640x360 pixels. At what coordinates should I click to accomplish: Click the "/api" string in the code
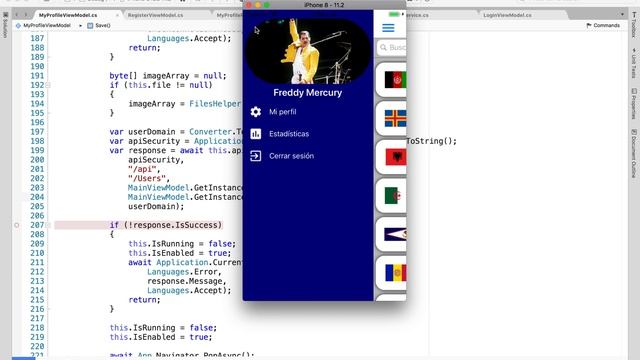coord(142,169)
